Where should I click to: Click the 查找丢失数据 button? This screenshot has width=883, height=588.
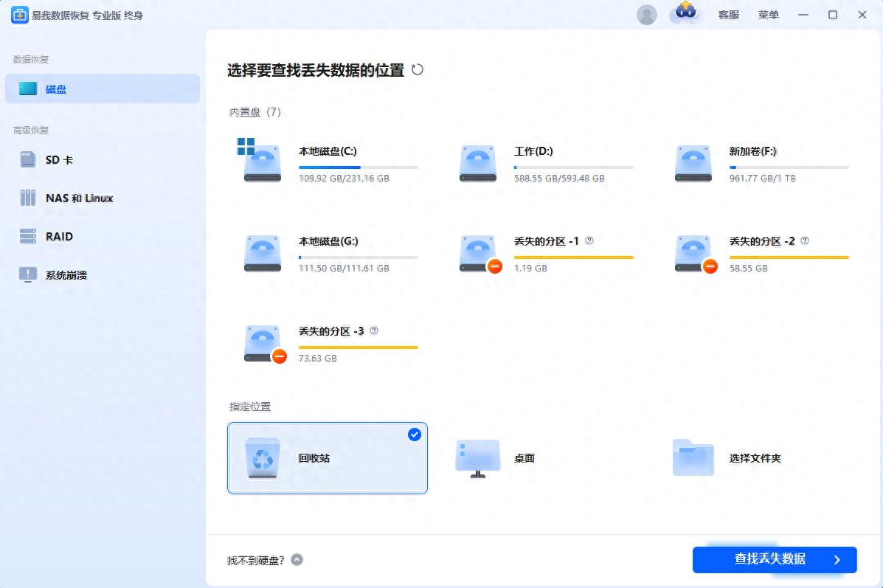773,560
